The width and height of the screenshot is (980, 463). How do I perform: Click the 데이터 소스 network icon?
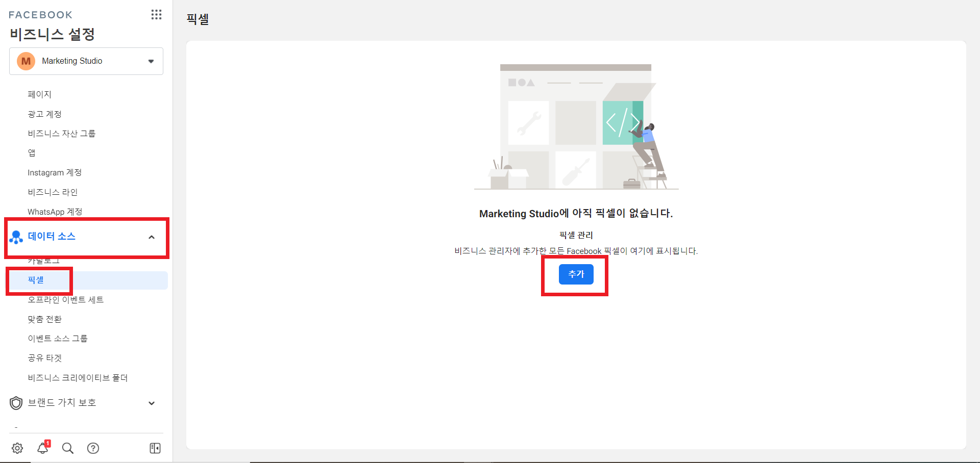point(16,237)
